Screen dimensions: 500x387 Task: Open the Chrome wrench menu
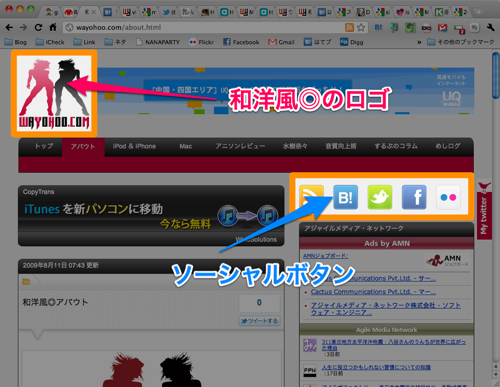(490, 27)
